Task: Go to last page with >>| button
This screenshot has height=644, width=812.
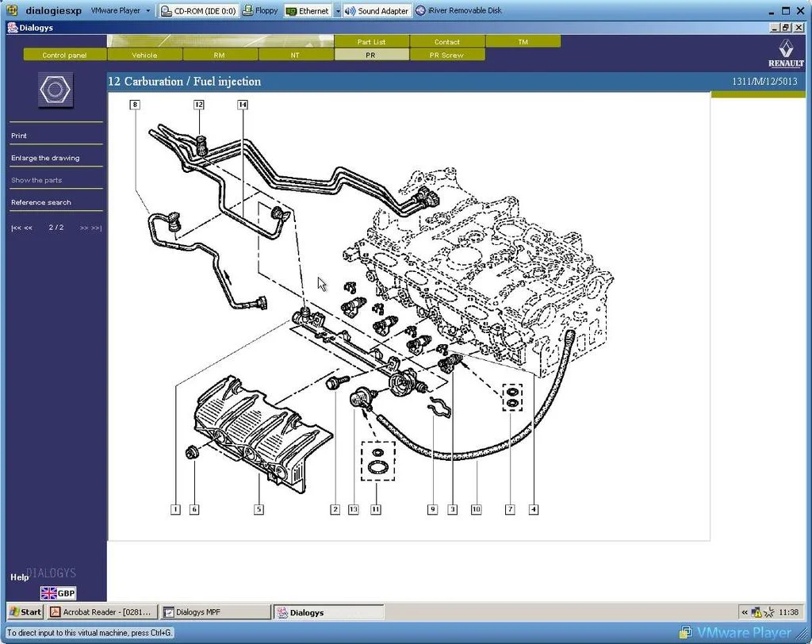Action: (x=96, y=228)
